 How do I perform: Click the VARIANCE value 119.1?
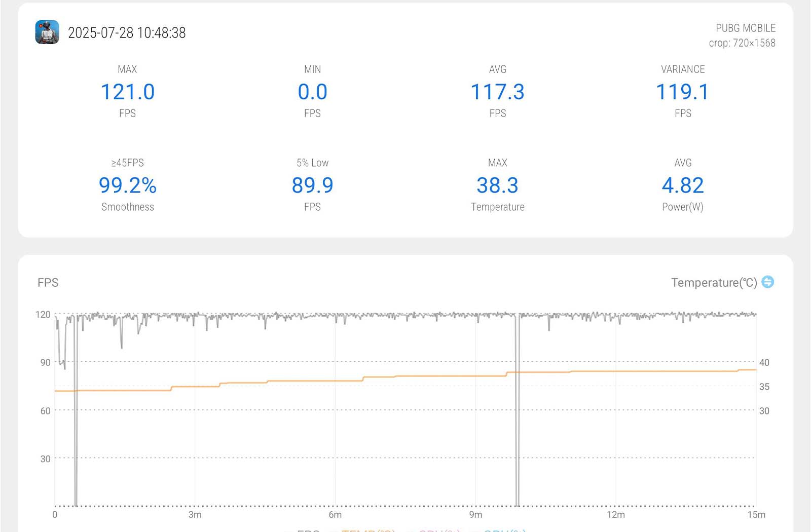(682, 92)
